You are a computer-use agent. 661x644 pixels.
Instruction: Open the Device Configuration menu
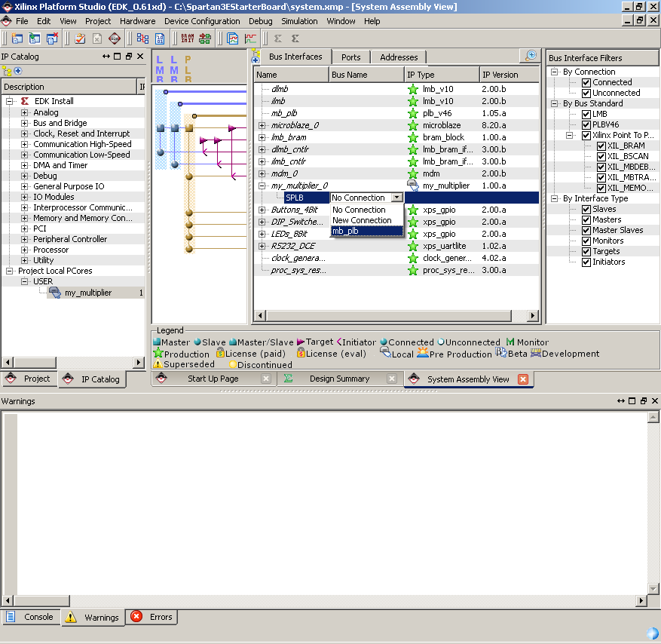point(202,21)
